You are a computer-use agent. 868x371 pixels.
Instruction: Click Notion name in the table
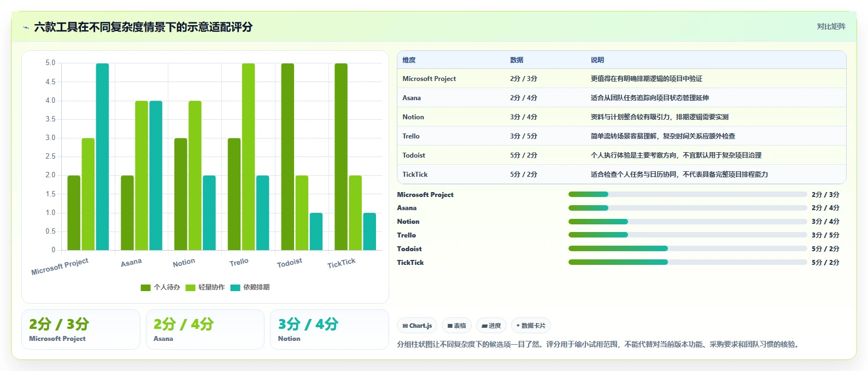point(413,117)
